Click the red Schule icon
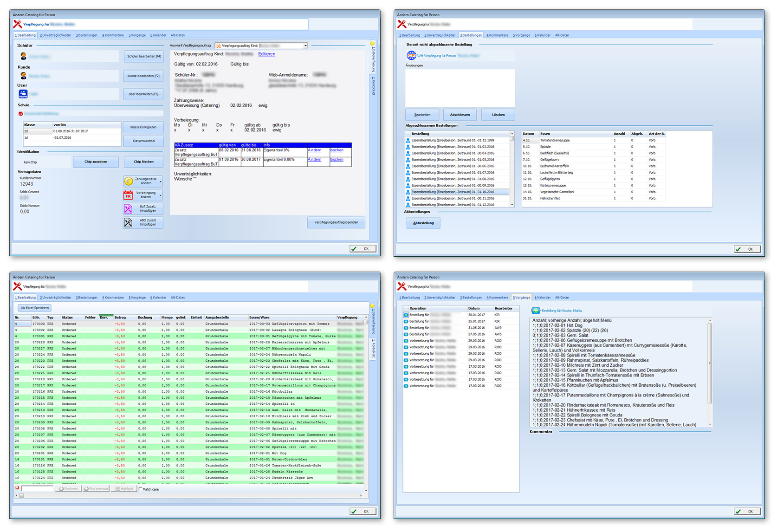This screenshot has height=532, width=777. point(20,114)
